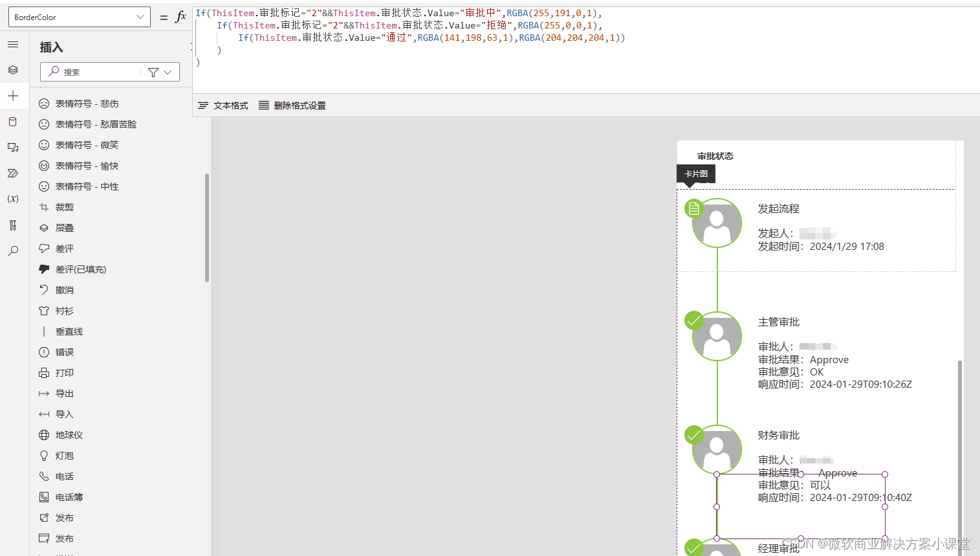Viewport: 980px width, 556px height.
Task: Click the 插入 Insert panel heading
Action: [51, 47]
